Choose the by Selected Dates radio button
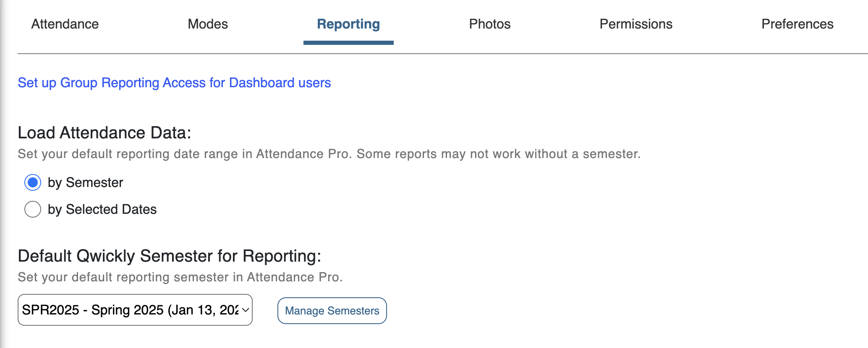 click(33, 209)
